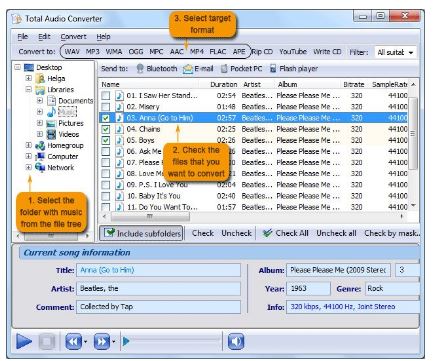Click the Check by mask button
Screen dimensions: 435x361
click(392, 233)
